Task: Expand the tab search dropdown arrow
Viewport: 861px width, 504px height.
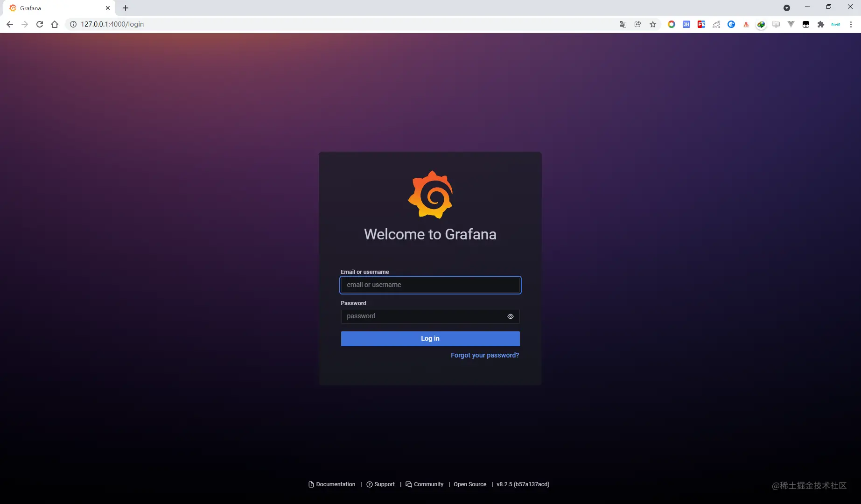Action: [787, 8]
